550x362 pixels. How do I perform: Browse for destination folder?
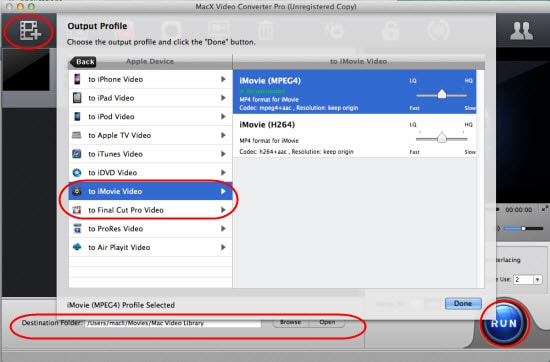[x=290, y=322]
